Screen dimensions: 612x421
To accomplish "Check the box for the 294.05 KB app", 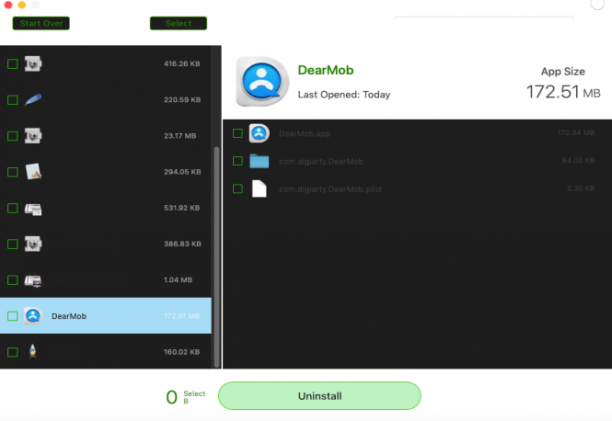I will point(12,172).
